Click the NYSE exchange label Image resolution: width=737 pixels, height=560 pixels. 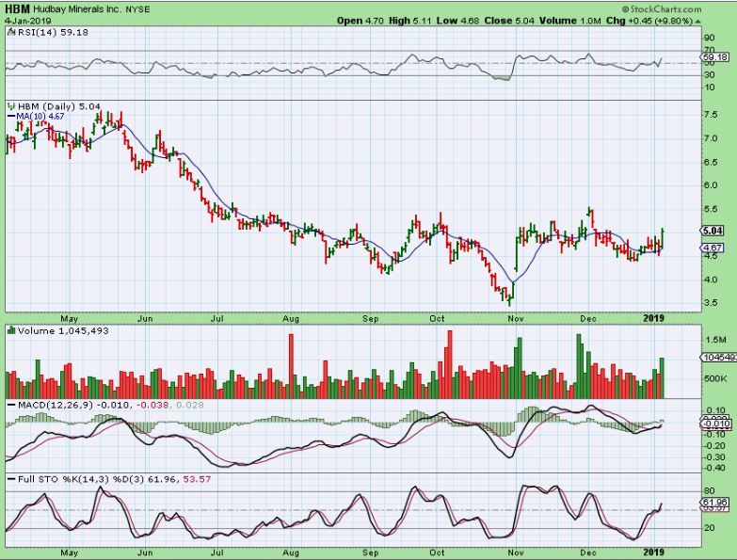click(137, 9)
